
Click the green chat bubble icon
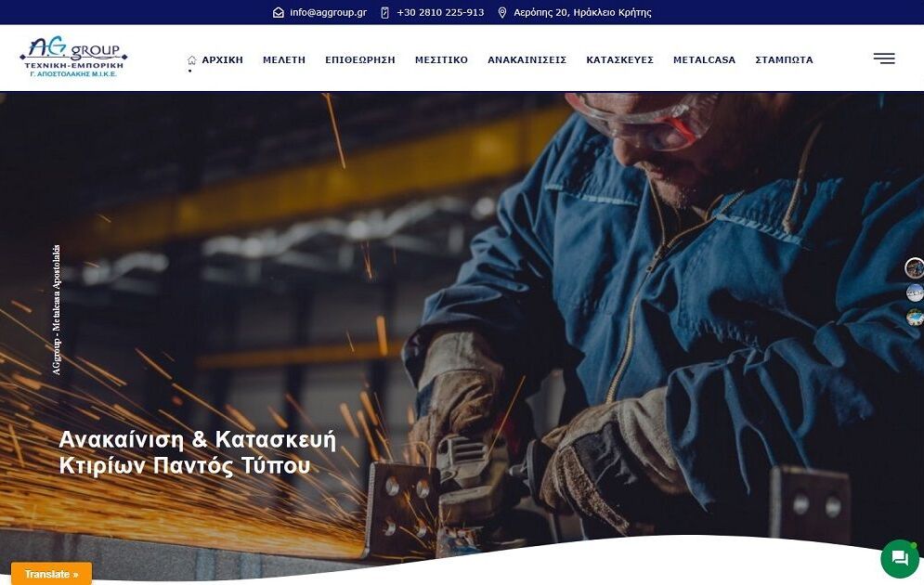(x=900, y=558)
